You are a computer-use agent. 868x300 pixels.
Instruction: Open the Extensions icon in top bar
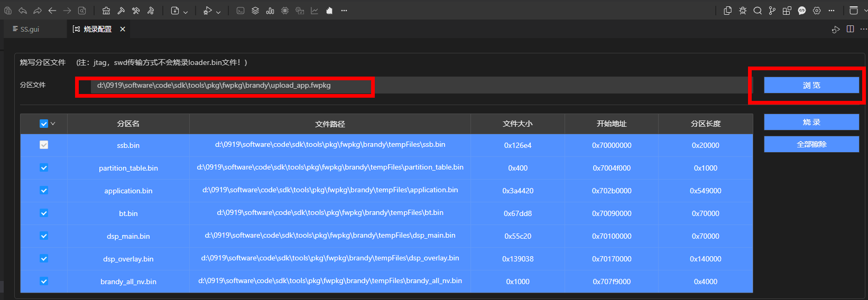tap(787, 11)
